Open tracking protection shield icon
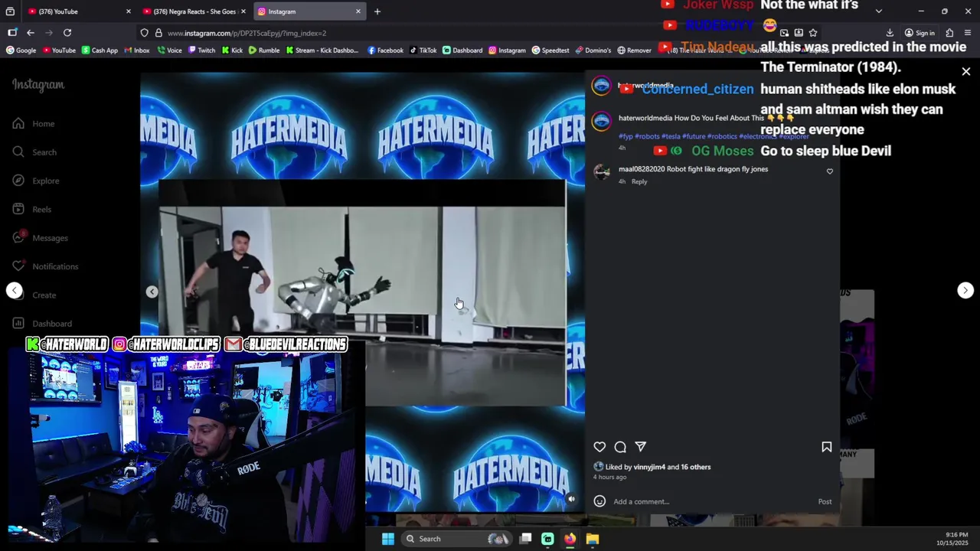The image size is (980, 551). pyautogui.click(x=144, y=33)
